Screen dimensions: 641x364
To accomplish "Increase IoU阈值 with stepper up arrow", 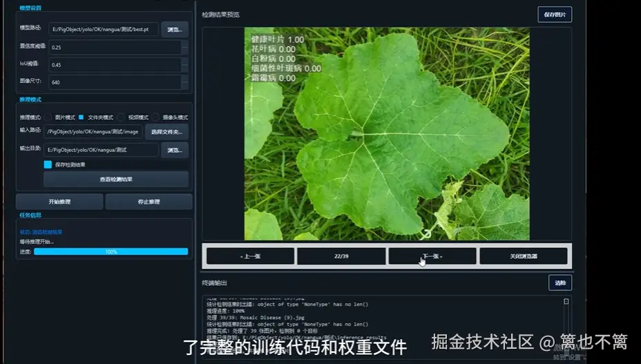I will pos(185,61).
